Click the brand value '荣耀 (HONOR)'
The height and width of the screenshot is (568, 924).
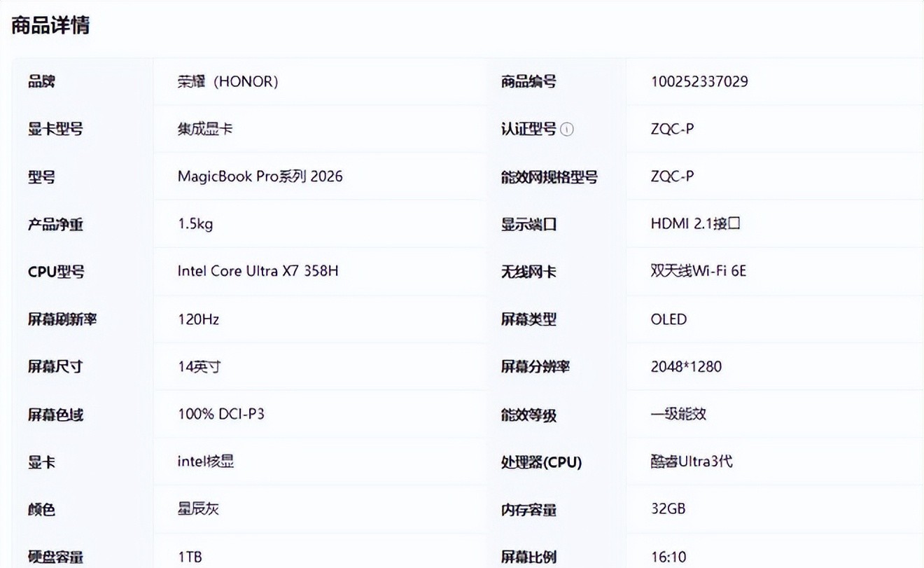pos(227,82)
